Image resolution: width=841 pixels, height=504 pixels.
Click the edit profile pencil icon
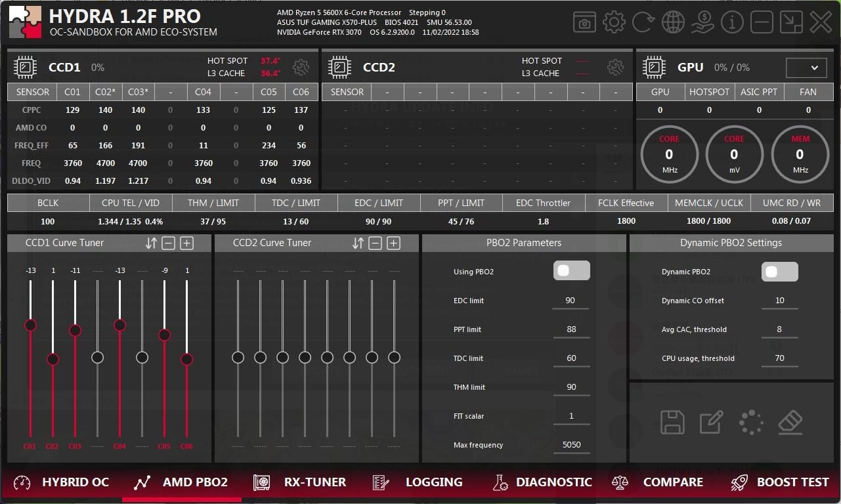pyautogui.click(x=711, y=423)
